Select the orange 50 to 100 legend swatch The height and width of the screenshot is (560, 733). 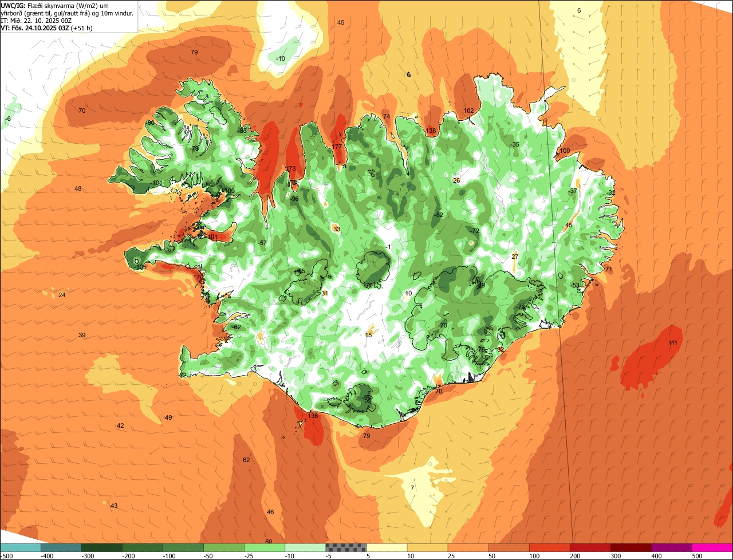click(509, 547)
